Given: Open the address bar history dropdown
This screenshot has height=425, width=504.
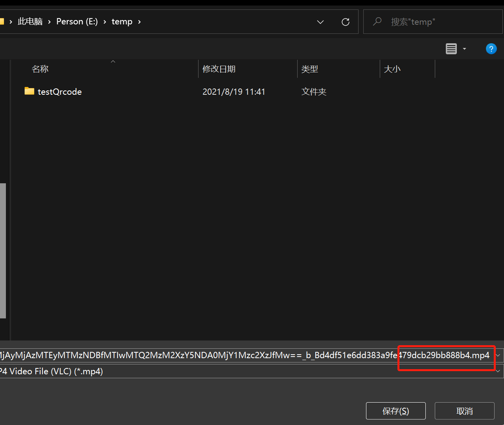Looking at the screenshot, I should click(320, 22).
